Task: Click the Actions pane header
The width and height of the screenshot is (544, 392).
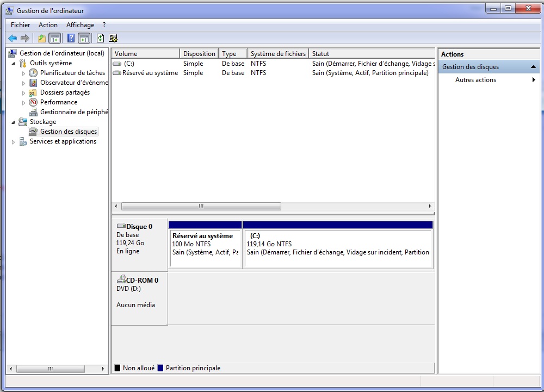Action: coord(489,54)
